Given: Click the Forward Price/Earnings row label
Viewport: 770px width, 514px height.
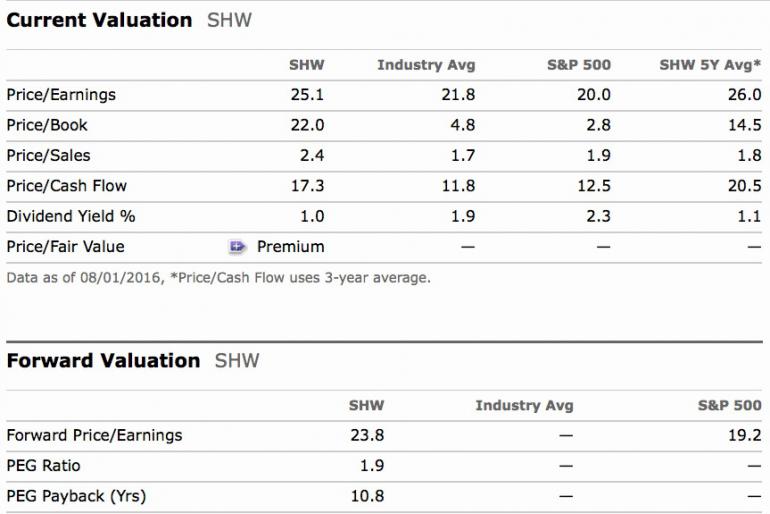Looking at the screenshot, I should pyautogui.click(x=94, y=435).
